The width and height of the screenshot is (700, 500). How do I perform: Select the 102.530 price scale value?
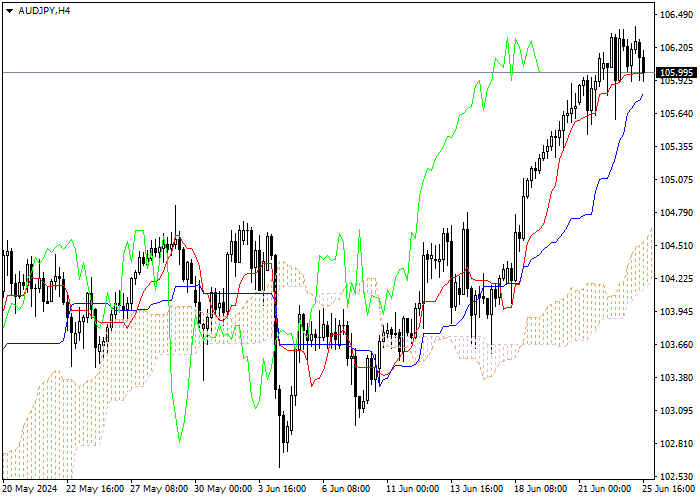click(x=676, y=476)
